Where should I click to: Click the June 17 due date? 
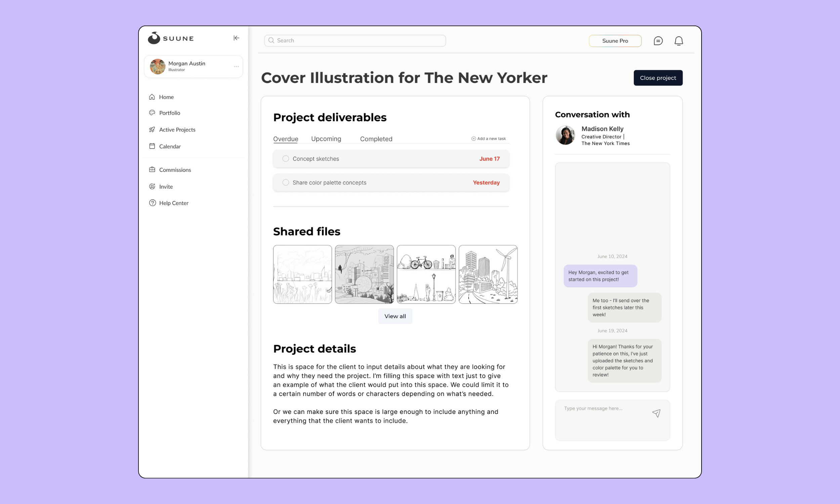[489, 159]
